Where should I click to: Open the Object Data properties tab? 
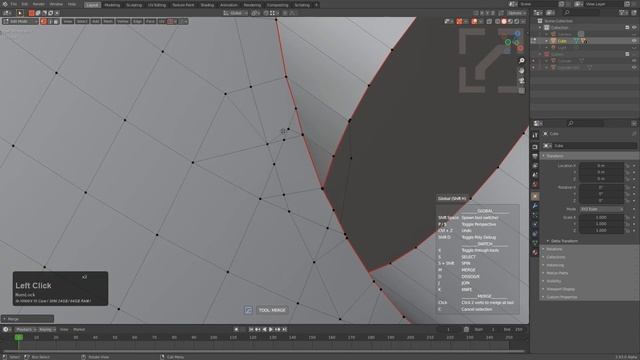coord(535,243)
